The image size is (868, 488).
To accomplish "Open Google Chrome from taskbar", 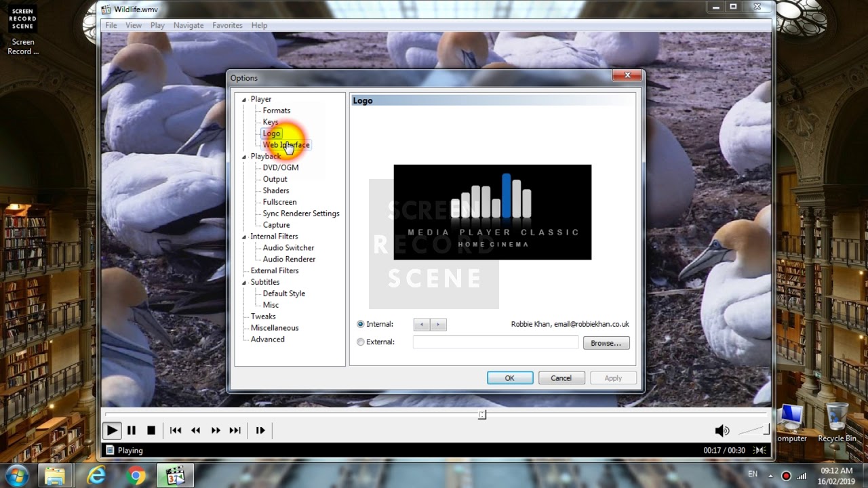I will click(136, 476).
